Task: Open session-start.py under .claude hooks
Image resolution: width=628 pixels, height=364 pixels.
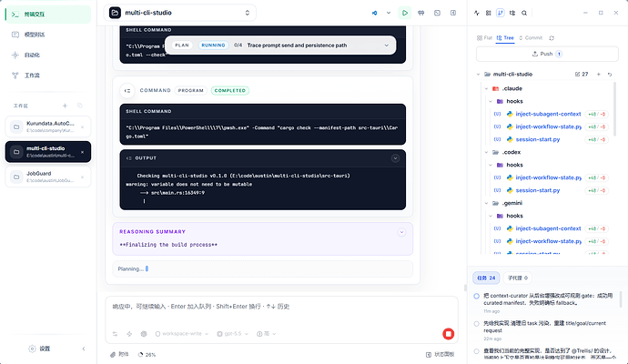Action: tap(538, 139)
